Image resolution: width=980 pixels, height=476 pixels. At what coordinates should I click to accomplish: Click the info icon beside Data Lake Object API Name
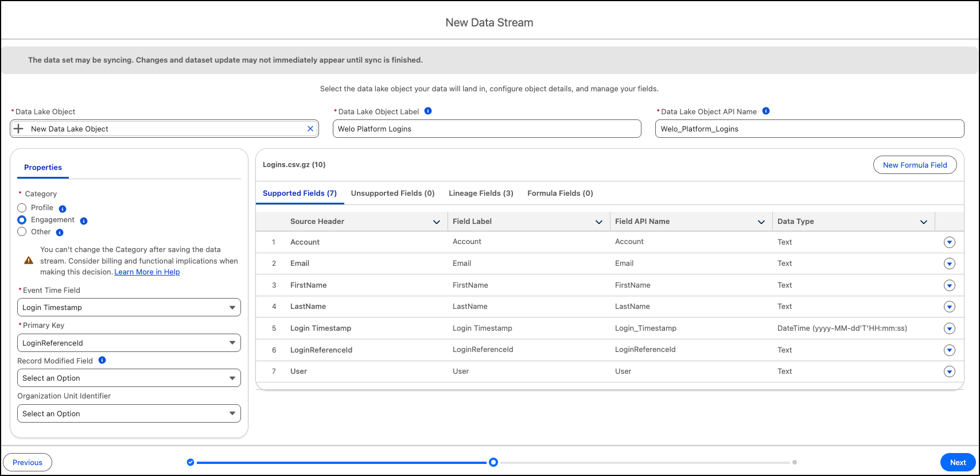click(x=766, y=111)
